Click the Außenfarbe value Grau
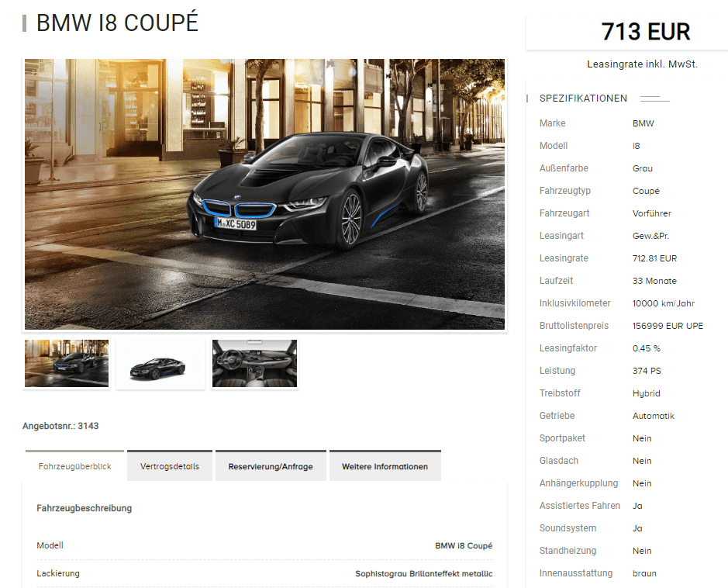This screenshot has width=728, height=588. 643,168
